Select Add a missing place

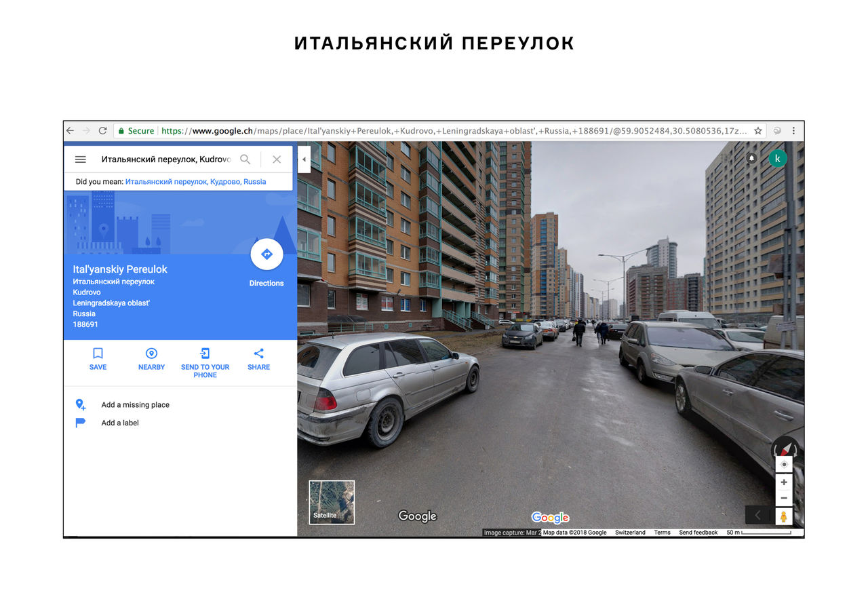(135, 405)
